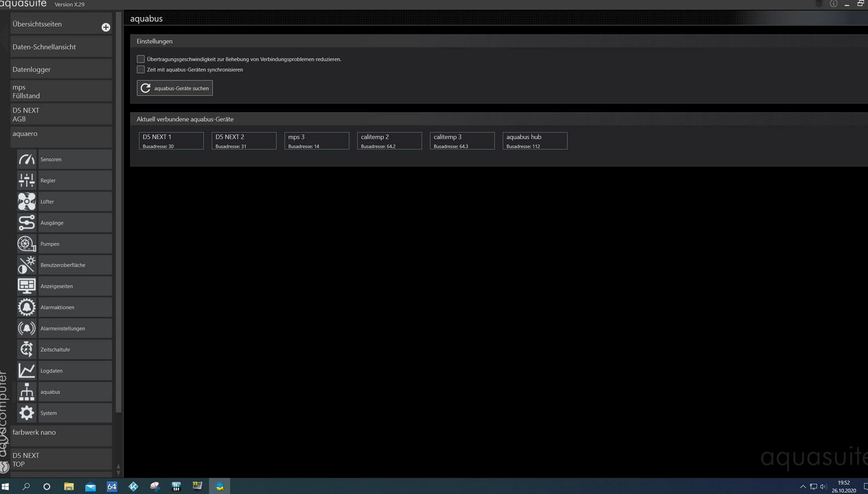This screenshot has width=868, height=494.
Task: Select the Sensoren label under aquaero
Action: coord(75,159)
